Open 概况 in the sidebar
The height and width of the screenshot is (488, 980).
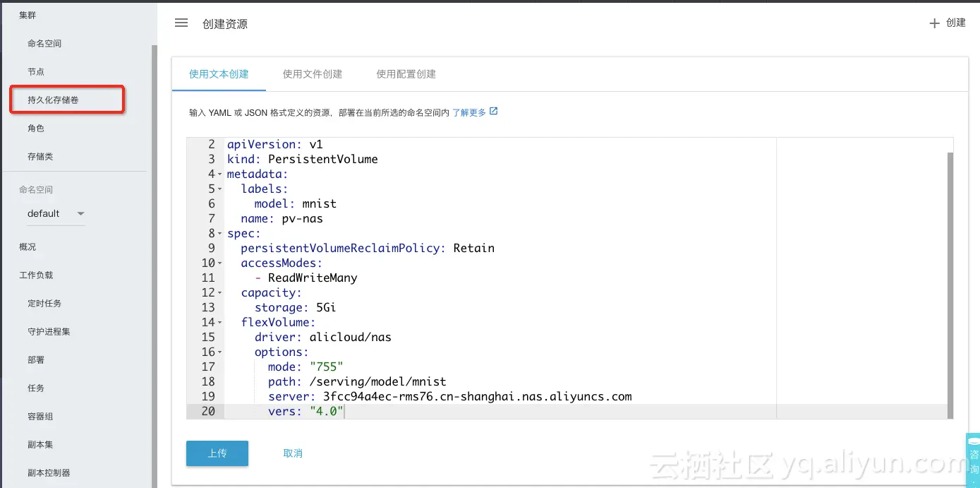click(x=28, y=247)
